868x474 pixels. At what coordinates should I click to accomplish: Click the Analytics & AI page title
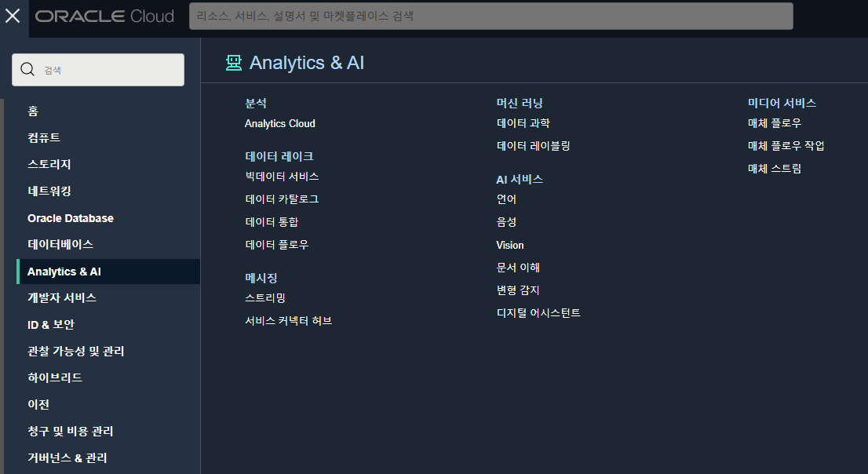click(307, 63)
